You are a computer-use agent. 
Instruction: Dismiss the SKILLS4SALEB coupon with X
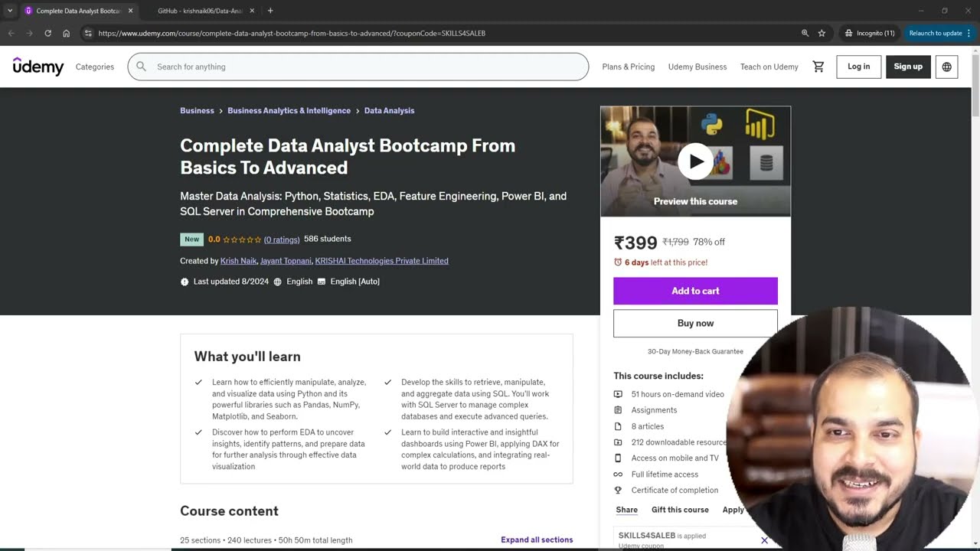point(764,540)
